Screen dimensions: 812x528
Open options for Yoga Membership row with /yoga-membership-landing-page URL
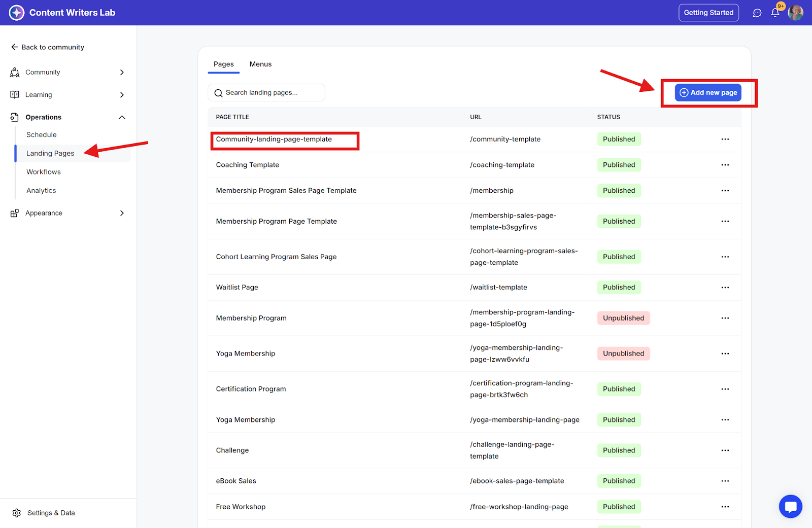pos(725,420)
